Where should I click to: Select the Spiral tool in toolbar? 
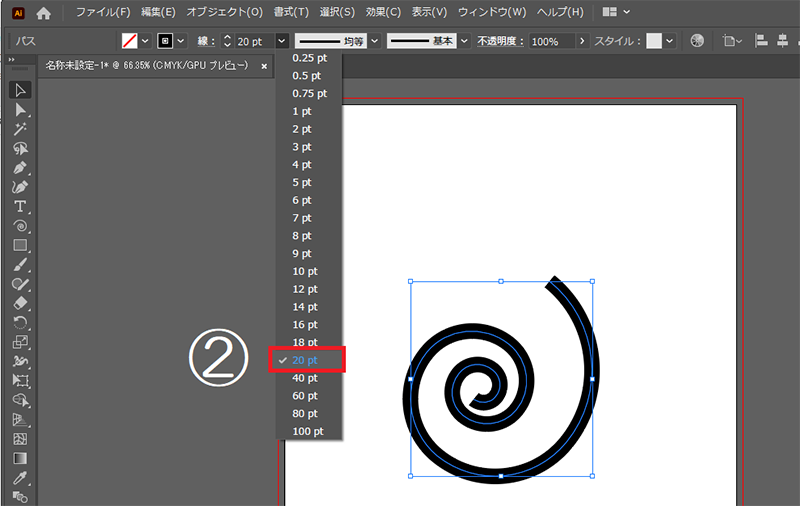pos(20,226)
